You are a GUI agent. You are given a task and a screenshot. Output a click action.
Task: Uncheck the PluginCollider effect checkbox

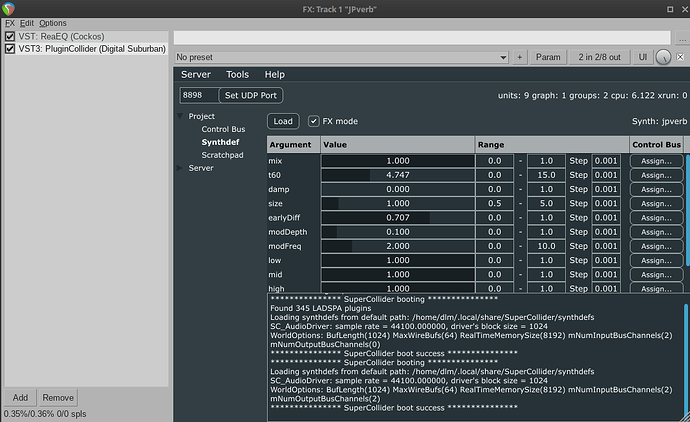10,48
